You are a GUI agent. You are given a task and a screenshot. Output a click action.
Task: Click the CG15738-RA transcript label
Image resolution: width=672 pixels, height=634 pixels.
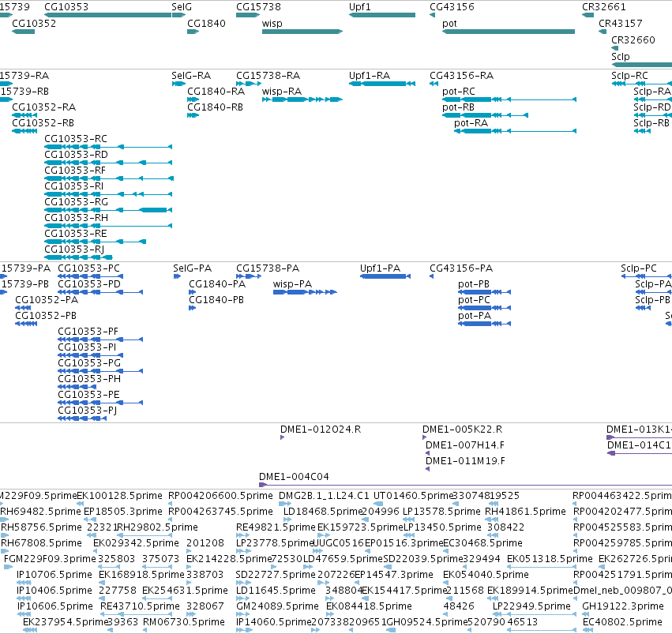268,75
